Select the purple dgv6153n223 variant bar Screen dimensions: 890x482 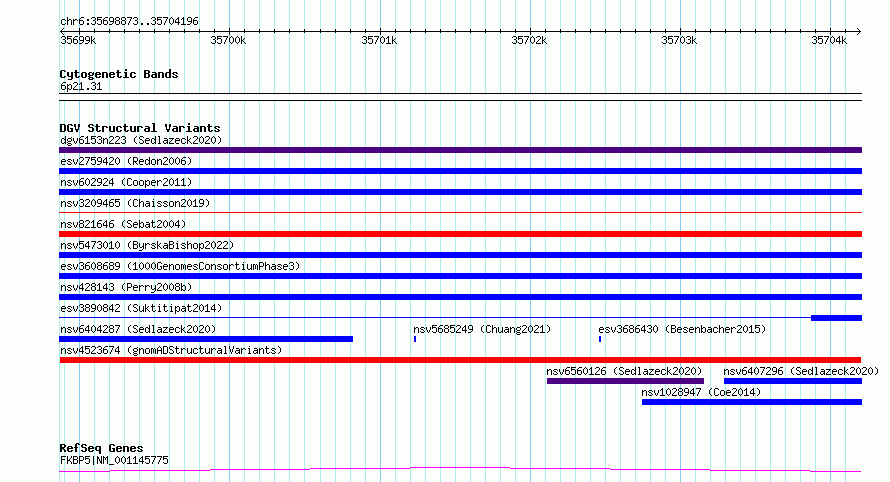460,150
